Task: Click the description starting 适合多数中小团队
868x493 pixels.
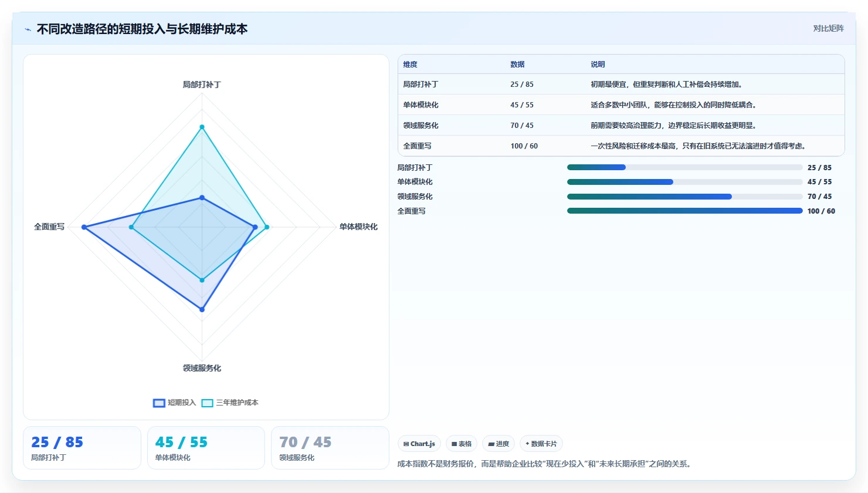Action: (674, 105)
